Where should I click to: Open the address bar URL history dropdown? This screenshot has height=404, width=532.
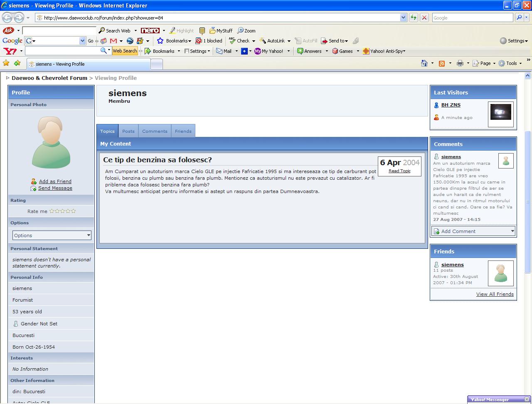403,17
